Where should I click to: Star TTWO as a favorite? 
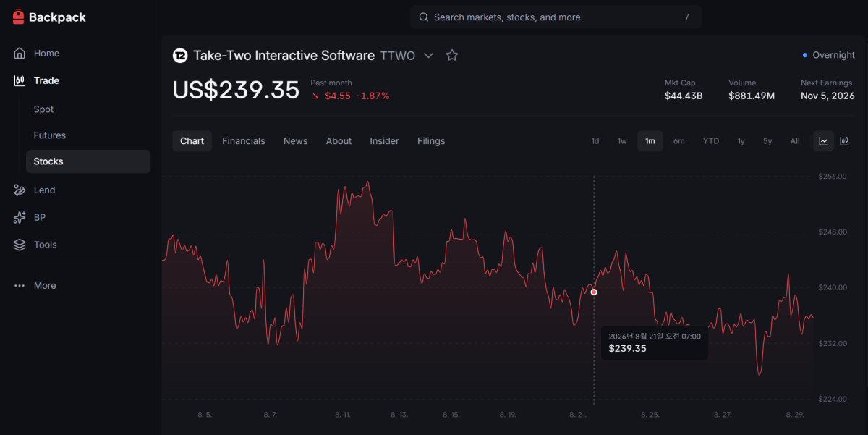[x=452, y=55]
